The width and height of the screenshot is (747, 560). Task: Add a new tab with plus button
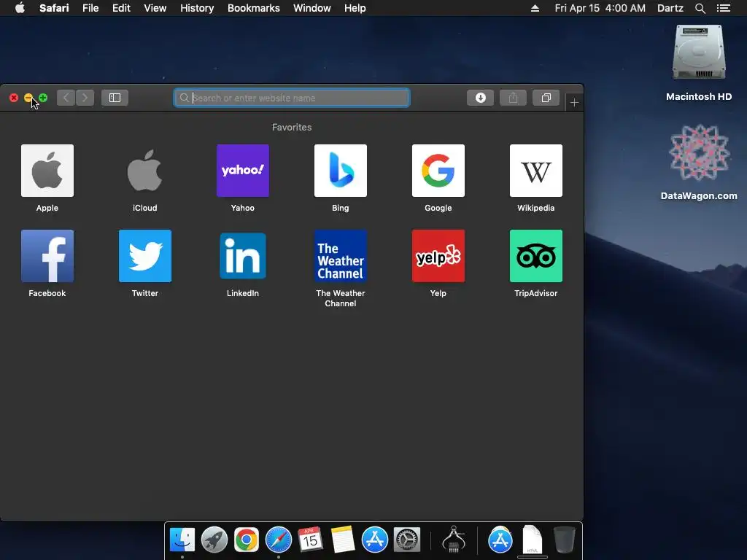(x=575, y=102)
